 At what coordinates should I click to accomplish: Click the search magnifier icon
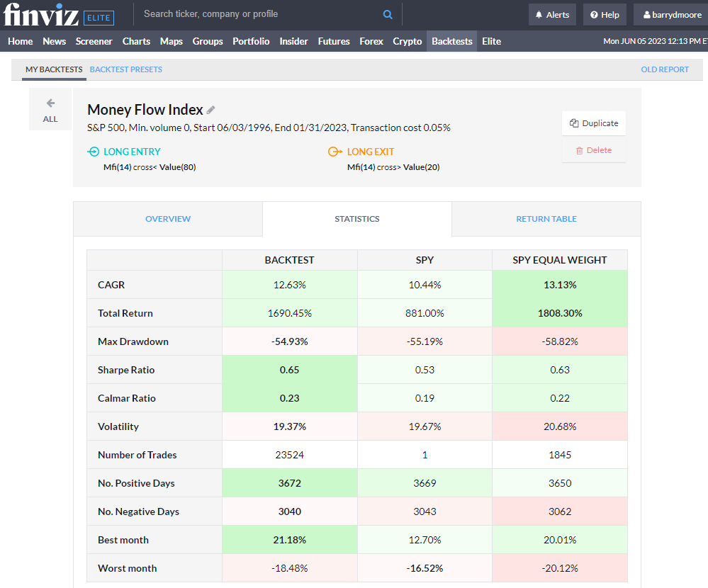click(x=388, y=13)
